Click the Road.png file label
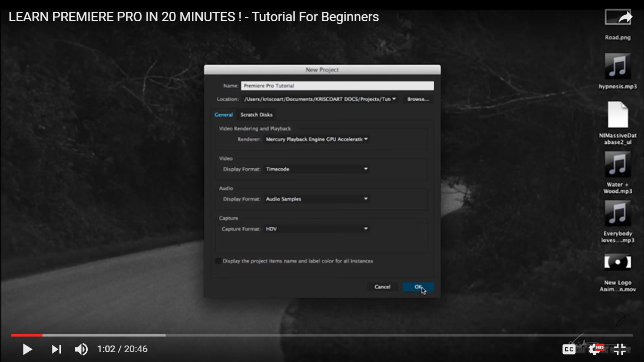The width and height of the screenshot is (644, 362). click(618, 38)
